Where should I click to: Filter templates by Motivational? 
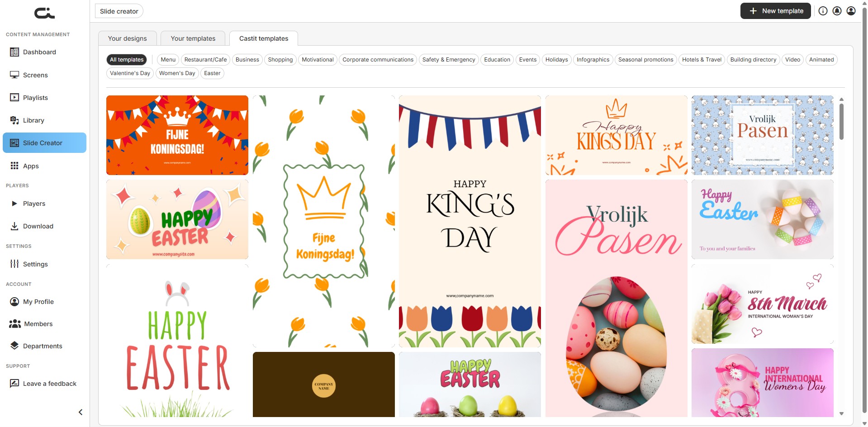tap(318, 60)
